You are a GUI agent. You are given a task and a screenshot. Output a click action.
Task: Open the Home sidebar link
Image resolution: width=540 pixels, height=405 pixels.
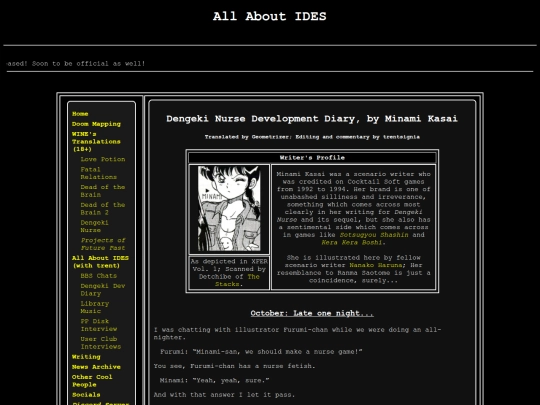(x=80, y=114)
